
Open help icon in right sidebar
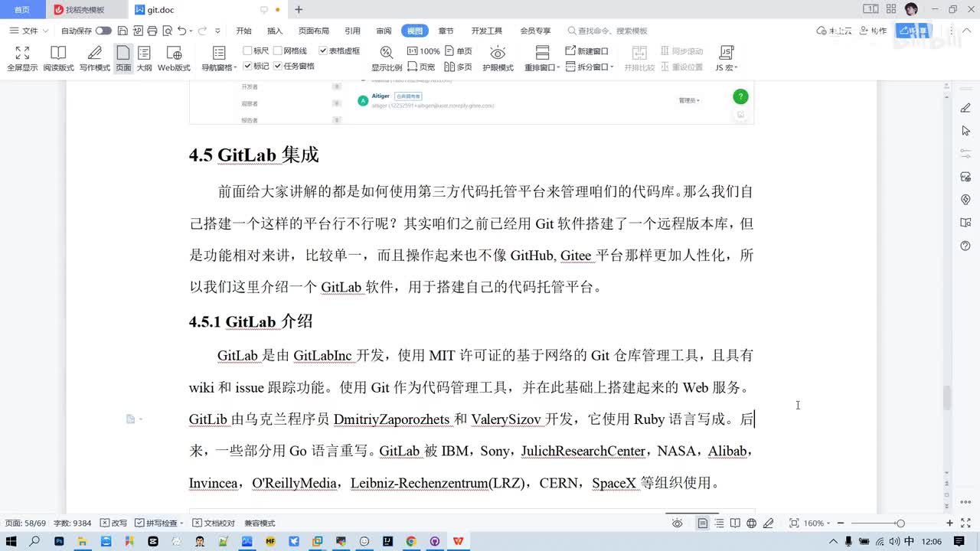coord(965,246)
